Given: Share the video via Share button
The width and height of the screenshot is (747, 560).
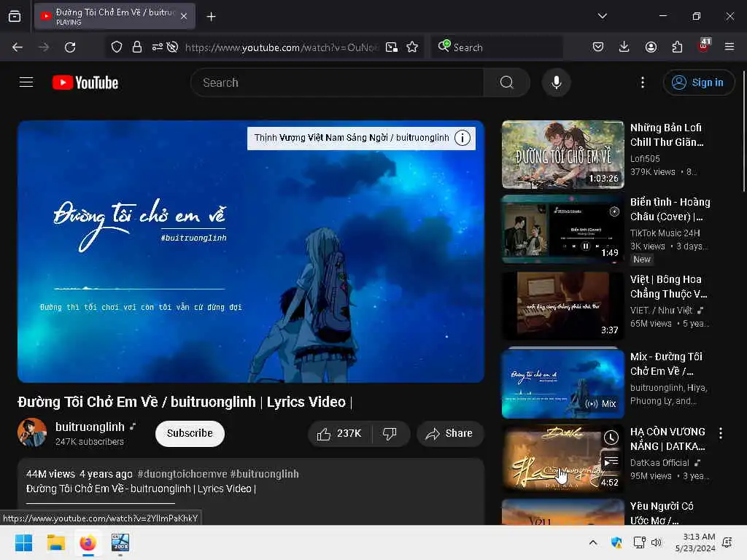Looking at the screenshot, I should coord(449,433).
